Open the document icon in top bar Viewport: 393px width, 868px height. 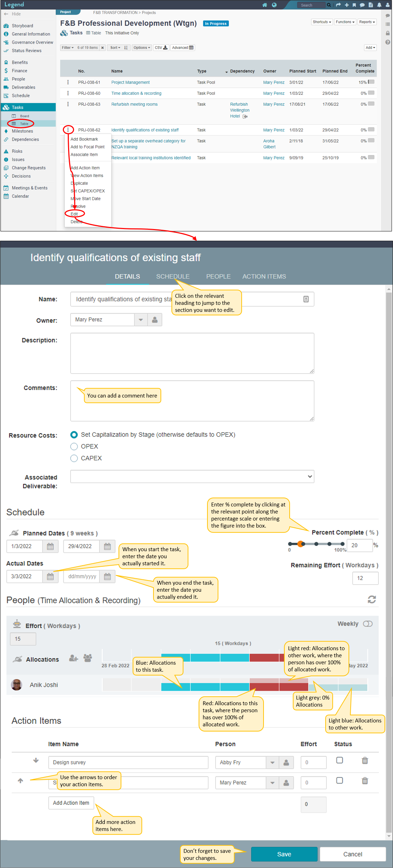[371, 5]
